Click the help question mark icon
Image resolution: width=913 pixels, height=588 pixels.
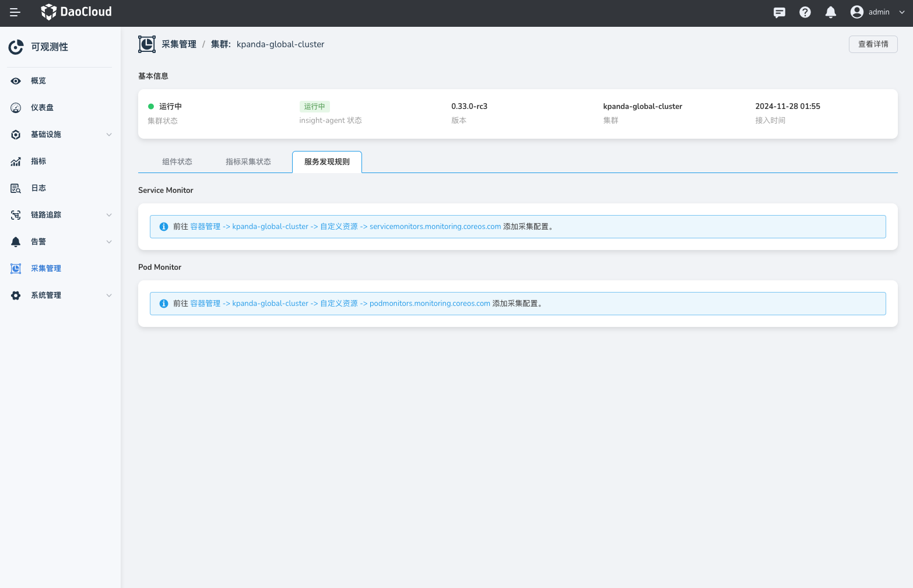(x=805, y=12)
